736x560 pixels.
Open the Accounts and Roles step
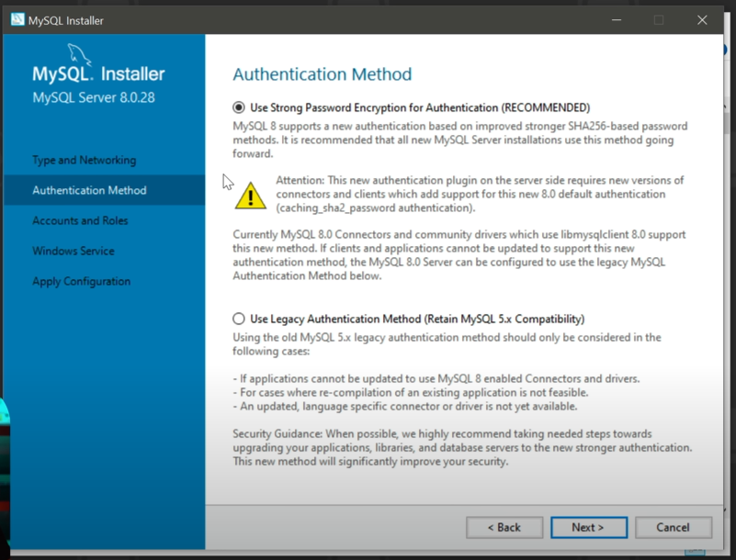click(80, 220)
